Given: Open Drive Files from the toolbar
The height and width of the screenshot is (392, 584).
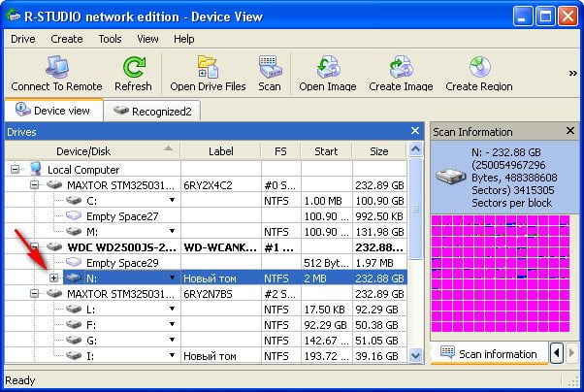Looking at the screenshot, I should tap(208, 67).
